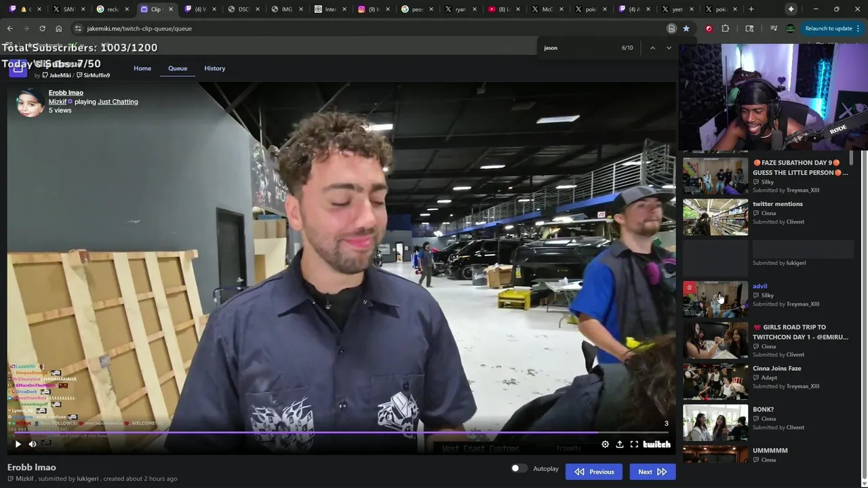This screenshot has height=488, width=868.
Task: Focus the find bar field containing jason
Action: point(580,48)
